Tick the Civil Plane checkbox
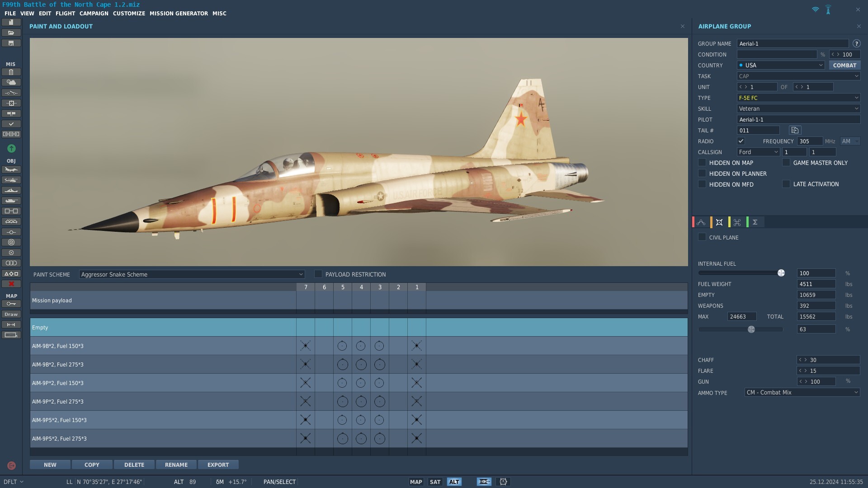The height and width of the screenshot is (488, 868). pyautogui.click(x=702, y=237)
